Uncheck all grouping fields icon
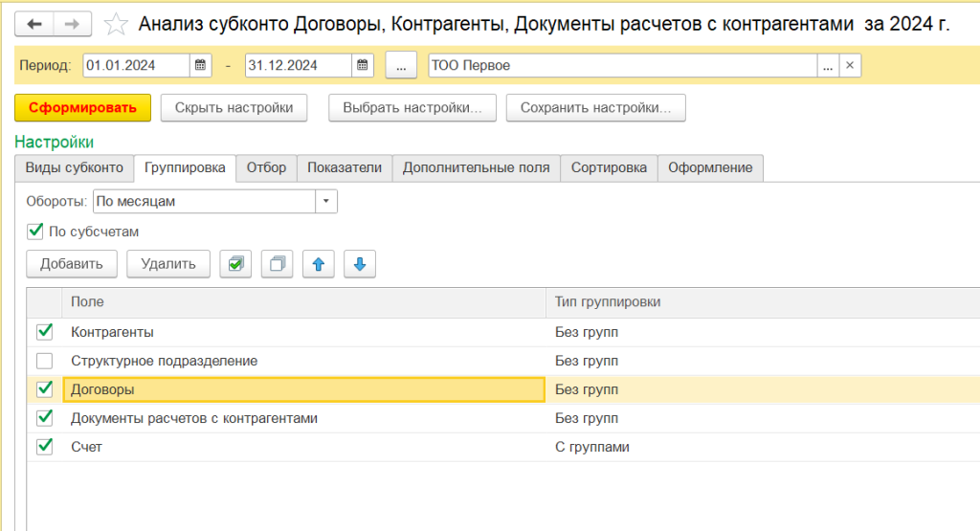980x531 pixels. (277, 264)
